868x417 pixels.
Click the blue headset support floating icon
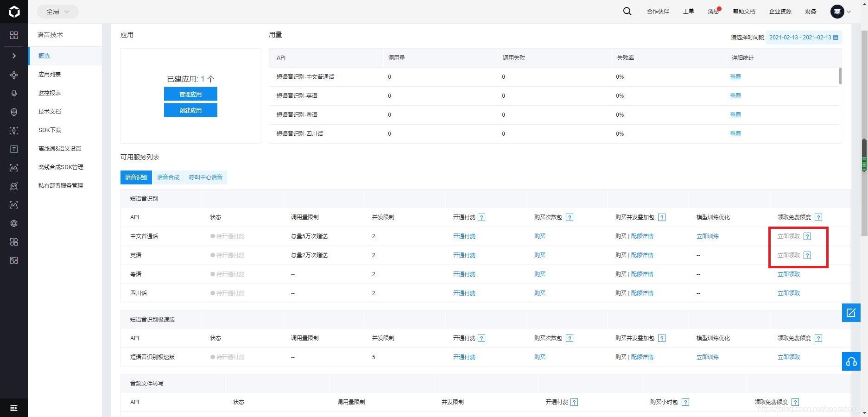point(851,361)
